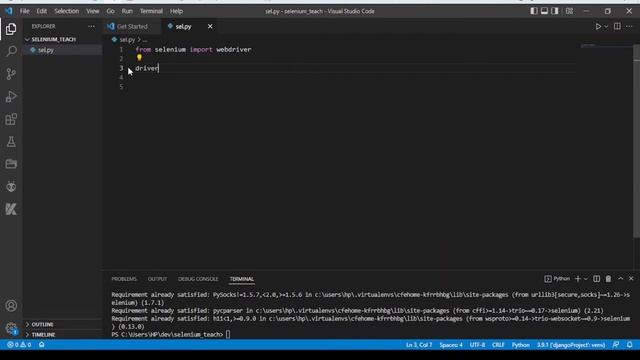Open the Run and Debug view
The image size is (640, 360).
click(11, 97)
